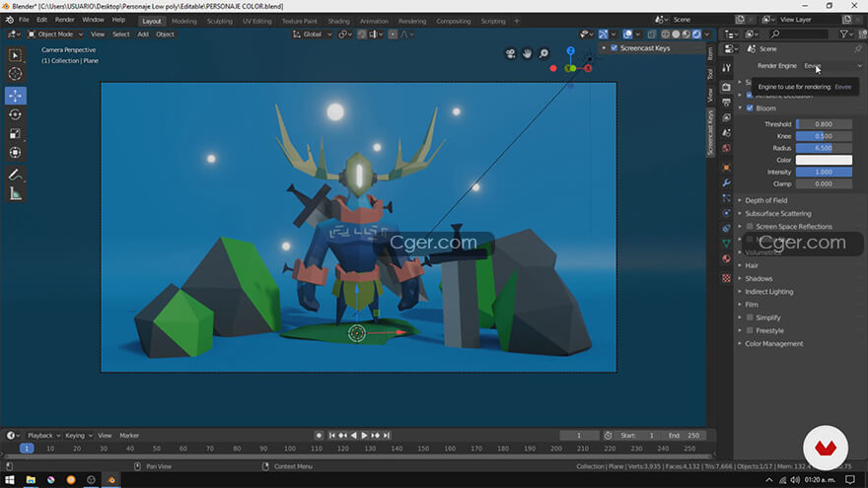
Task: Uncheck Screencast Keys checkbox
Action: [x=614, y=47]
